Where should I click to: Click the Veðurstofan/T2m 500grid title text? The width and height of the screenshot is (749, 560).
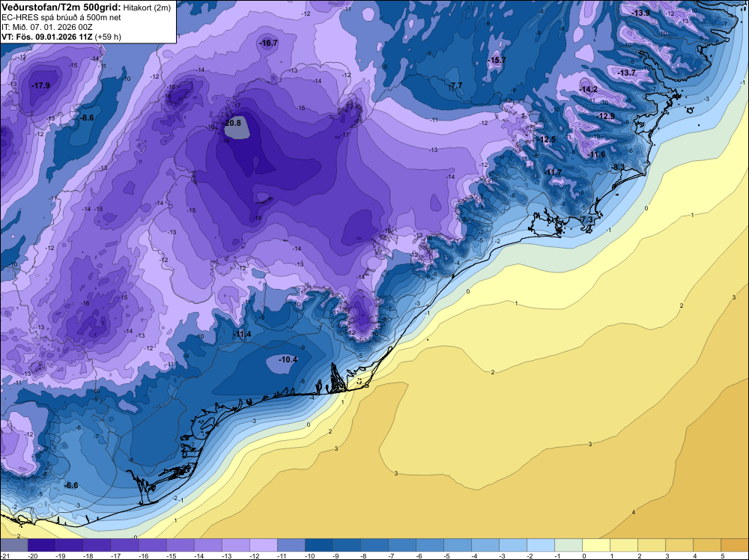[61, 7]
